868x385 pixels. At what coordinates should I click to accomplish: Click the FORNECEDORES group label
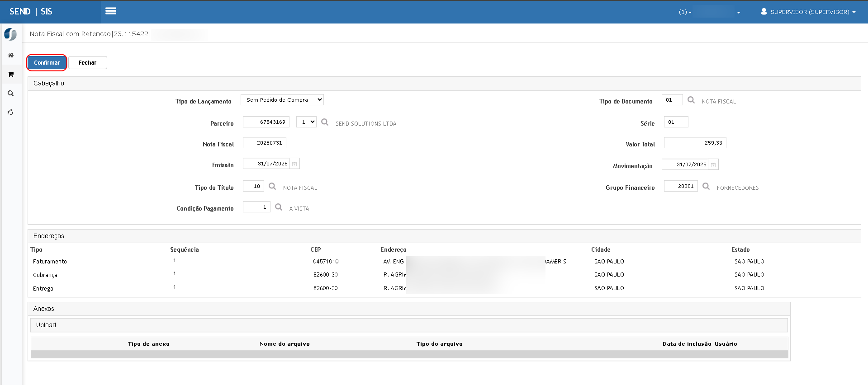738,188
